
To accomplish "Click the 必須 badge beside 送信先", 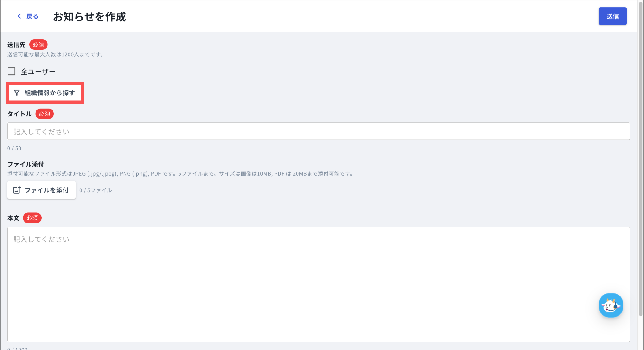I will click(x=38, y=45).
